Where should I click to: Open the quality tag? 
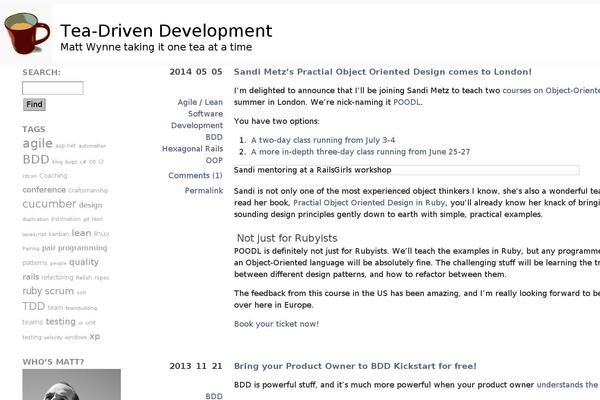coord(84,262)
